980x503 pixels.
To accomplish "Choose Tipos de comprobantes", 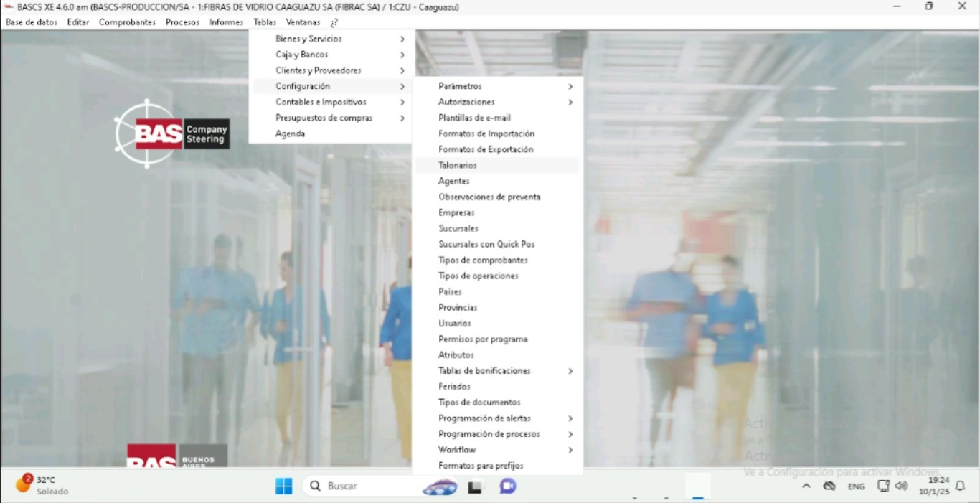I will (x=483, y=260).
